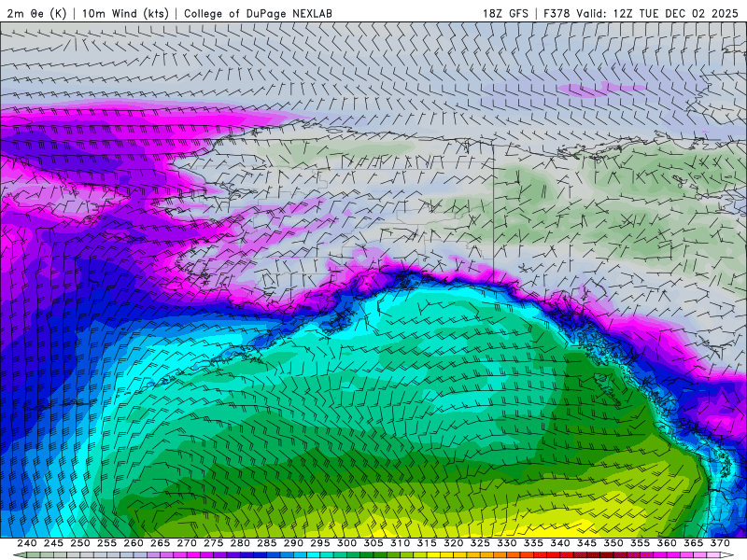Click the 260 color scale label
747x560 pixels.
(x=134, y=543)
